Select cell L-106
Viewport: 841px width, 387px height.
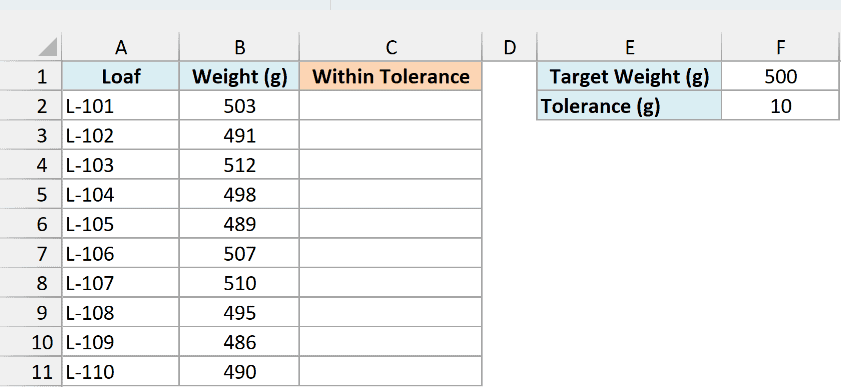coord(121,253)
